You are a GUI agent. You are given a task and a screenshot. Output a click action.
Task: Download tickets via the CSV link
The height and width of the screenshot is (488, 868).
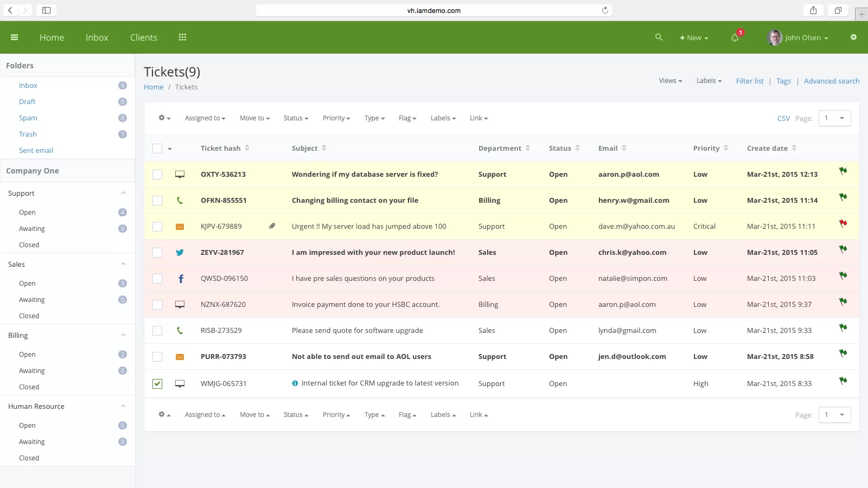coord(783,118)
